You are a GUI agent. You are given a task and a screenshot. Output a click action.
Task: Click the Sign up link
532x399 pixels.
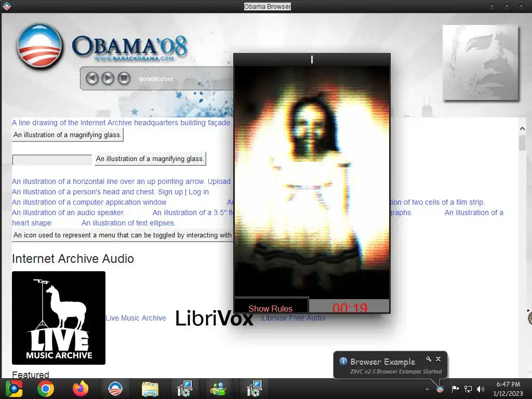click(170, 192)
